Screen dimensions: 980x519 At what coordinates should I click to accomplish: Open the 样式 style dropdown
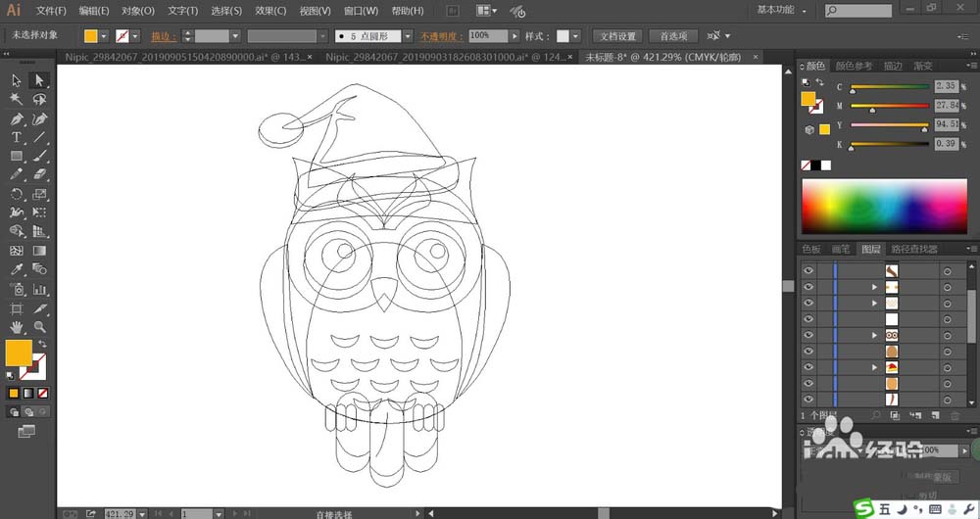(575, 36)
